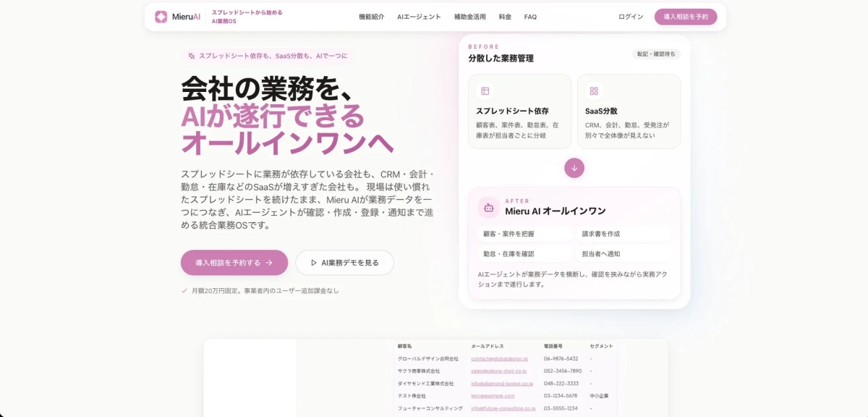Click the 顧客・案件を把握 chip
868x417 pixels.
click(525, 234)
